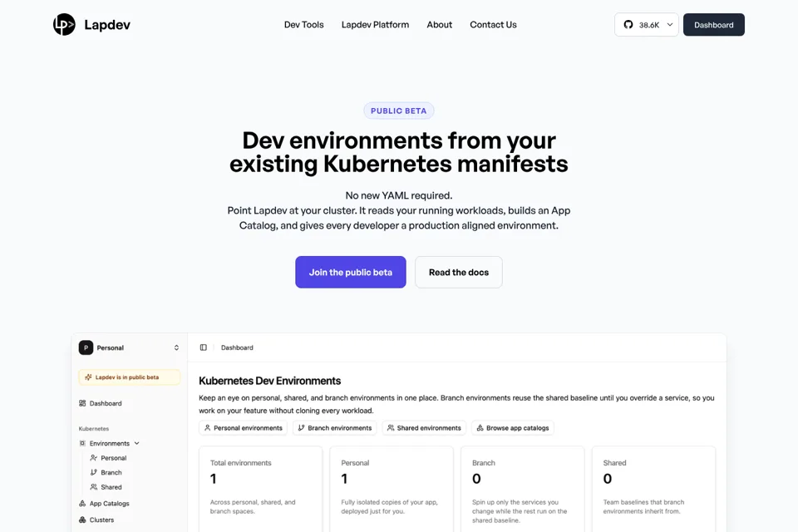Click the 38.6K GitHub stars count
Viewport: 798px width, 532px height.
[649, 25]
